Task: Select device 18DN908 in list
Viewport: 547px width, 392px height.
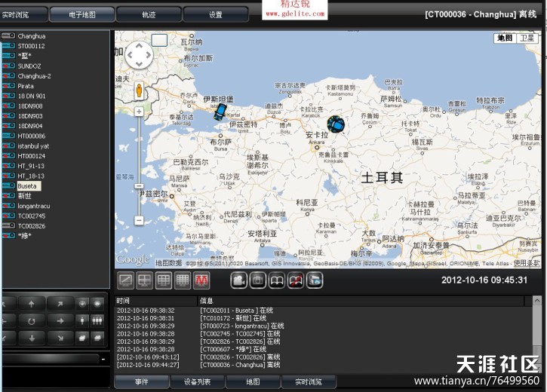Action: [x=30, y=106]
